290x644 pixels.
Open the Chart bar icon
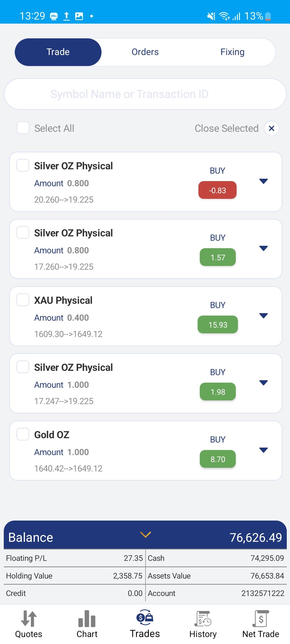pyautogui.click(x=87, y=619)
